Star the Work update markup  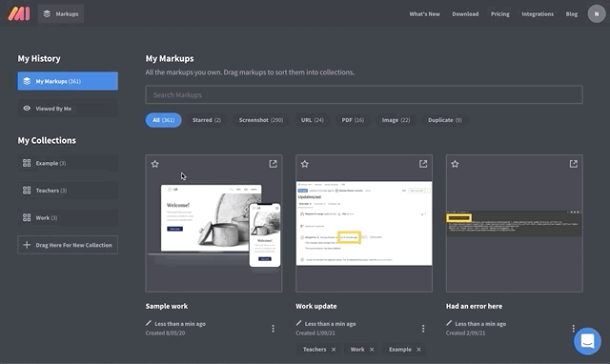[x=305, y=164]
